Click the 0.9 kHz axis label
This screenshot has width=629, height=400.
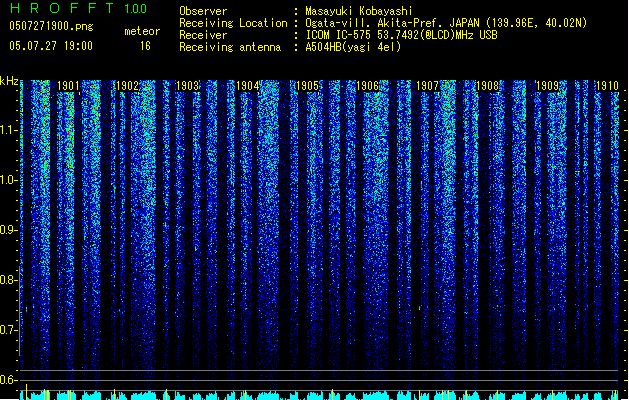pyautogui.click(x=7, y=230)
